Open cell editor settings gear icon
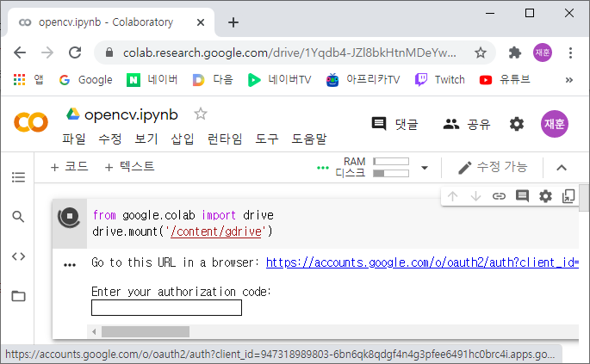This screenshot has width=590, height=364. (x=545, y=196)
